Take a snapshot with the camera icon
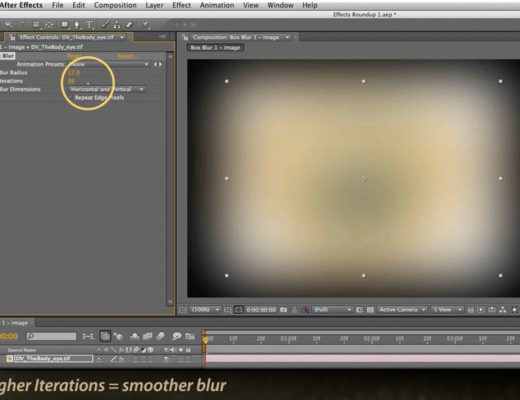This screenshot has width=520, height=400. click(x=283, y=310)
